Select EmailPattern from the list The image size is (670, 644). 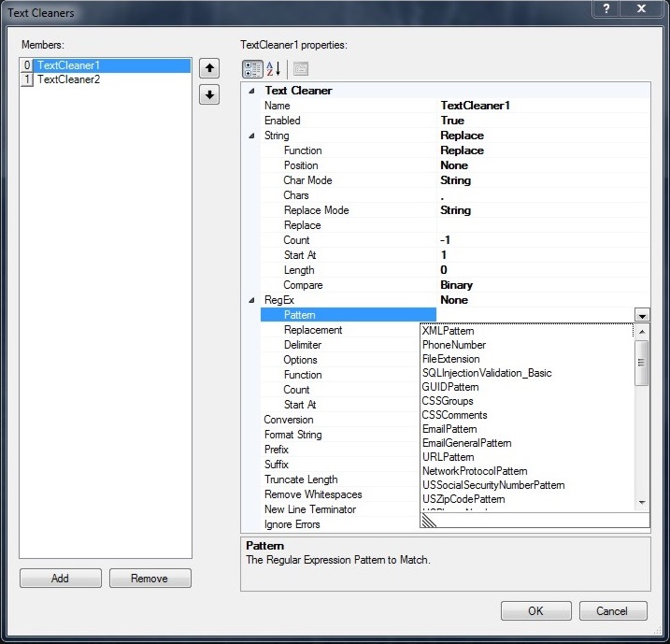point(449,429)
